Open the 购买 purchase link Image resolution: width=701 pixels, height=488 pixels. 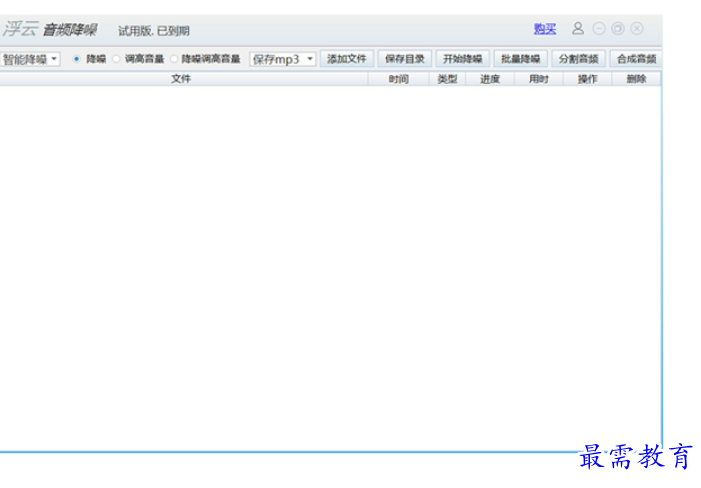tap(545, 29)
